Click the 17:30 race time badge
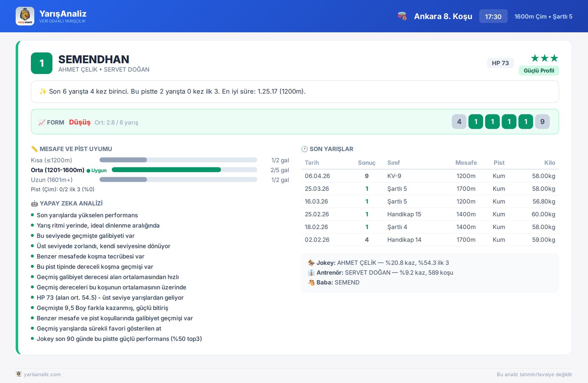The height and width of the screenshot is (383, 588). click(493, 17)
